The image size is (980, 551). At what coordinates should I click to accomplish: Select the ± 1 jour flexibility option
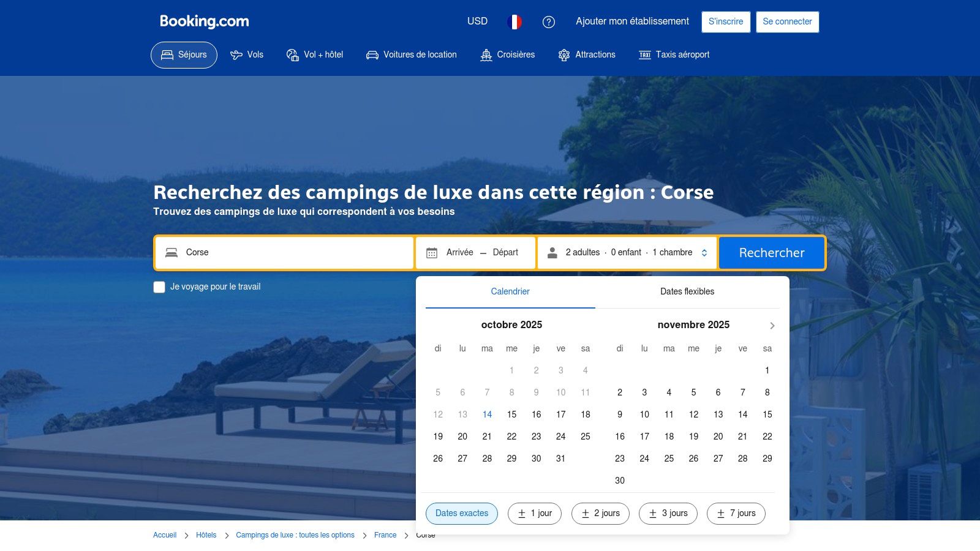535,514
